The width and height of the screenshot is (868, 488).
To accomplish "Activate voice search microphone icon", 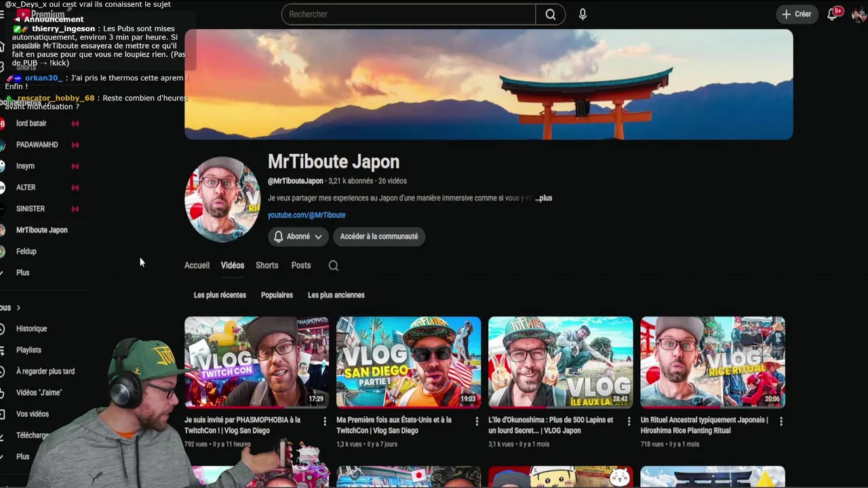I will (x=583, y=14).
